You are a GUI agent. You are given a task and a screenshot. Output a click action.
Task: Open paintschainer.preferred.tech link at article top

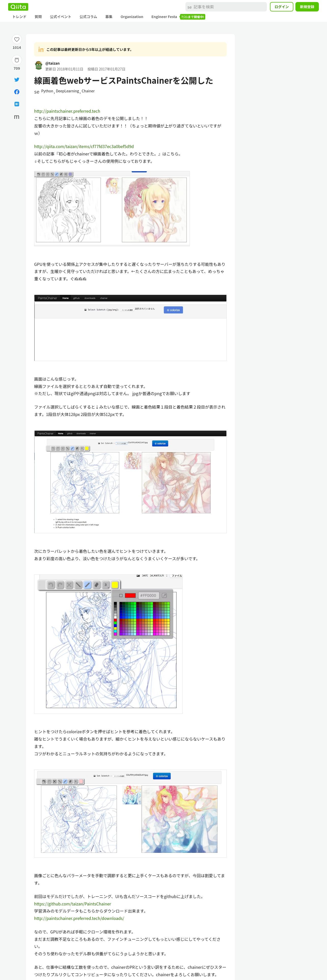(x=67, y=111)
